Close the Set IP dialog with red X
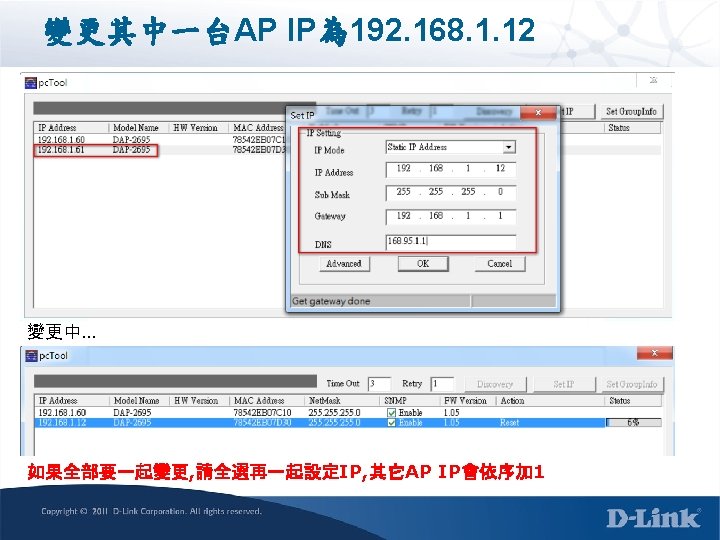 tap(538, 112)
